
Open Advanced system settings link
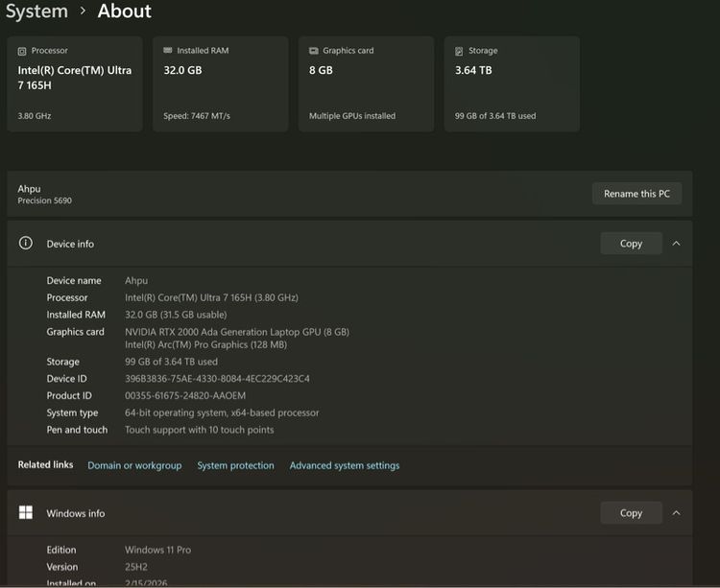(345, 465)
